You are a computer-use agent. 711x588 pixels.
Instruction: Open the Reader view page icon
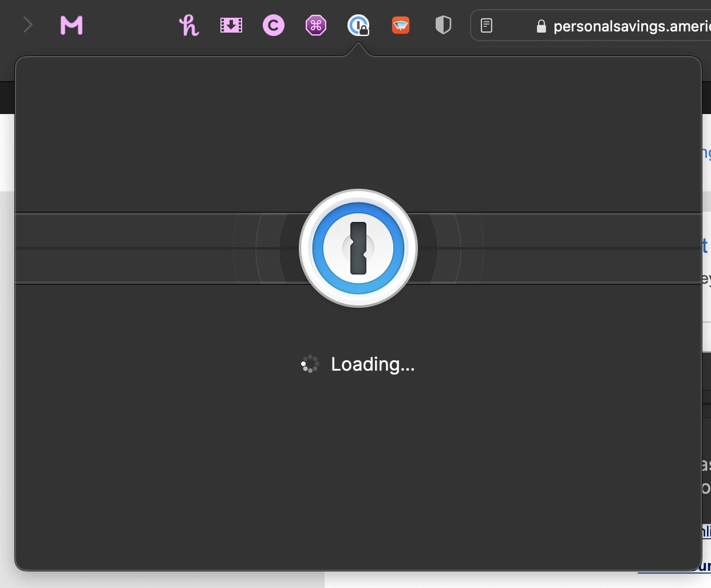coord(487,25)
